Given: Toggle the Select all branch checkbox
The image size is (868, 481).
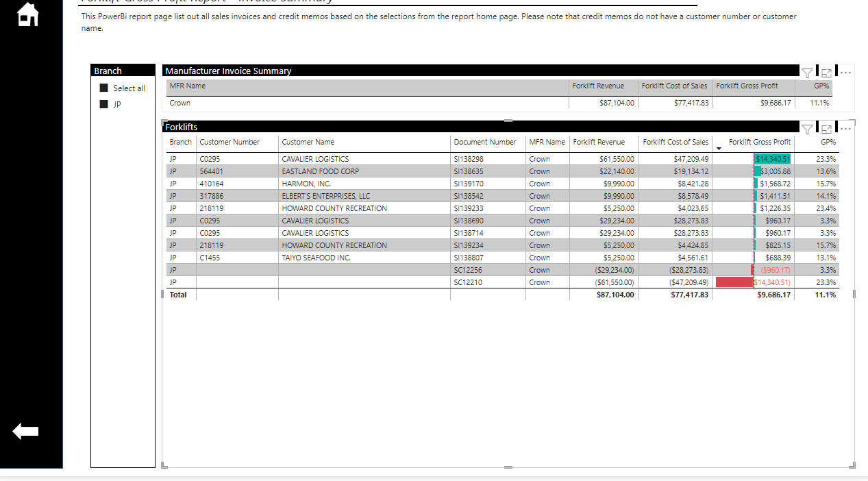Looking at the screenshot, I should point(104,88).
